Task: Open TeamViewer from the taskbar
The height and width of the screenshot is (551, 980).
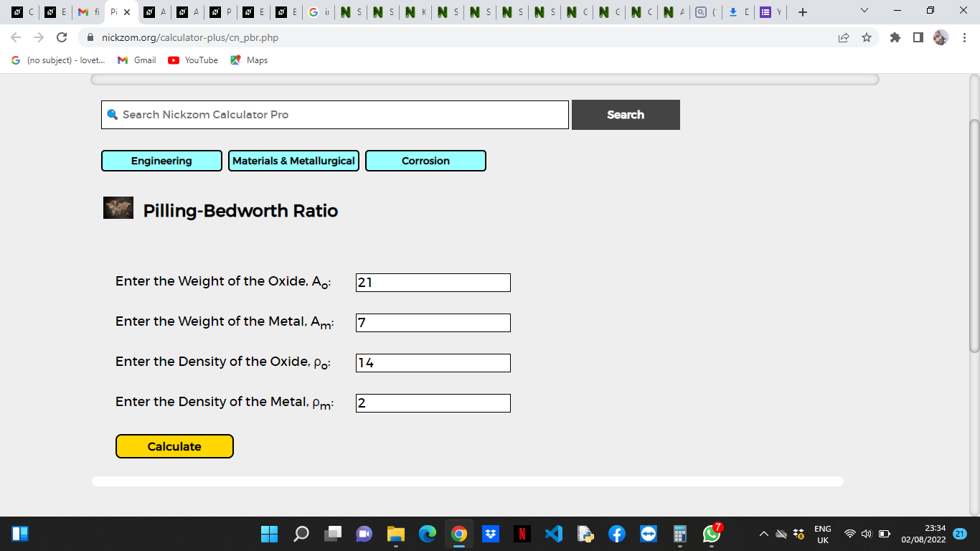Action: [649, 534]
